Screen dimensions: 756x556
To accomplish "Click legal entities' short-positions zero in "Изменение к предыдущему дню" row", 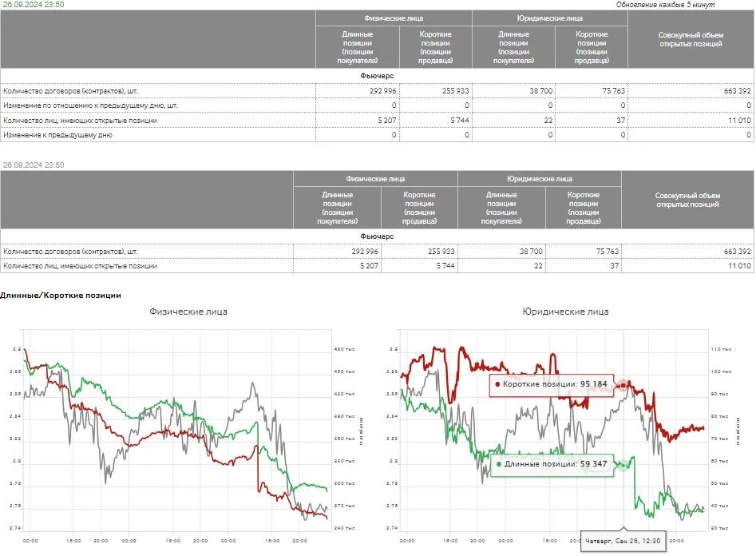I will tap(623, 135).
